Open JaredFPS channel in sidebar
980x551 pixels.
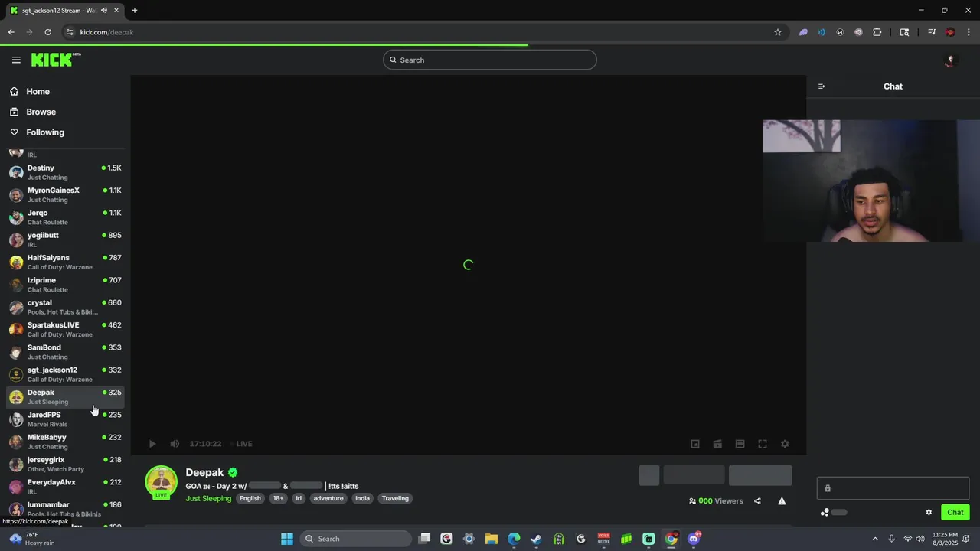[65, 419]
